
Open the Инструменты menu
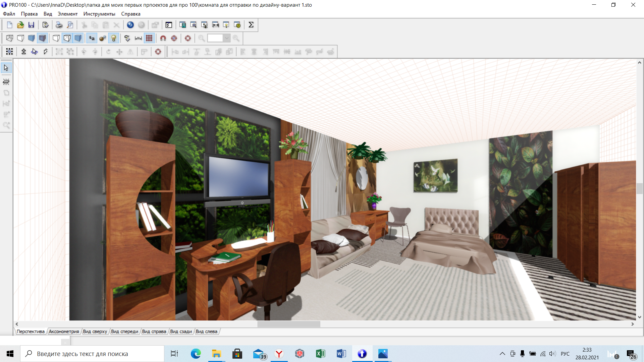coord(99,14)
